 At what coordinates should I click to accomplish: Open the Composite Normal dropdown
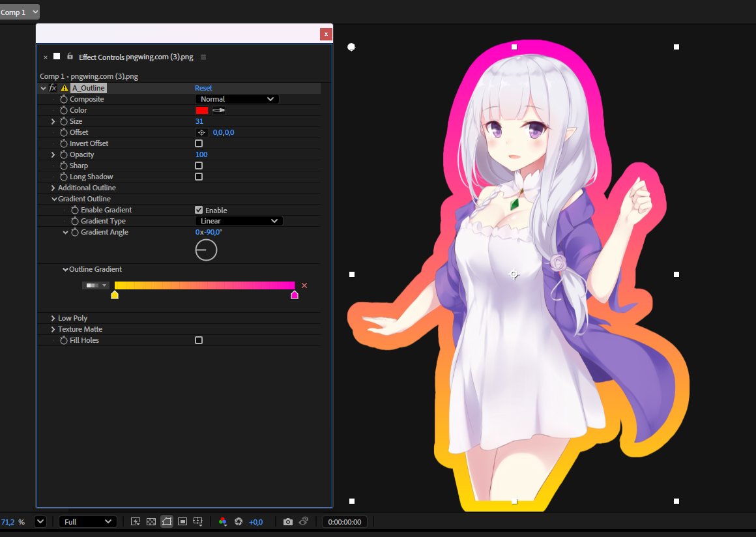[x=237, y=99]
